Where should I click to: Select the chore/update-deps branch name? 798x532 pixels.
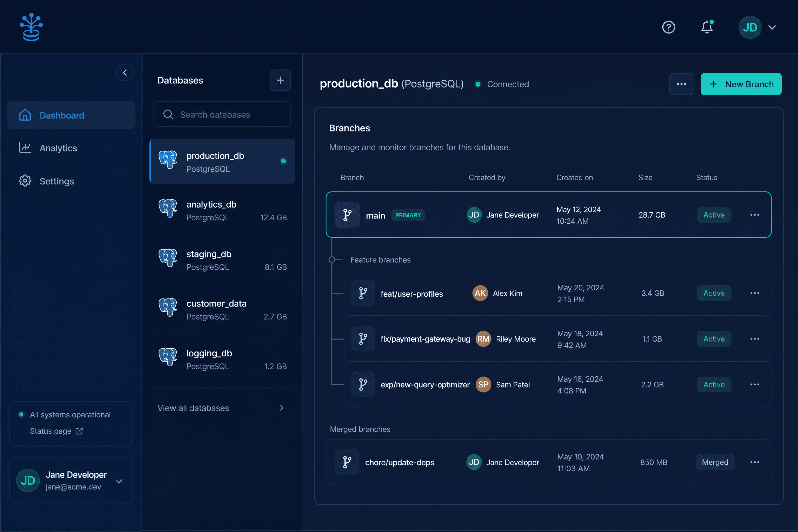[x=399, y=462]
